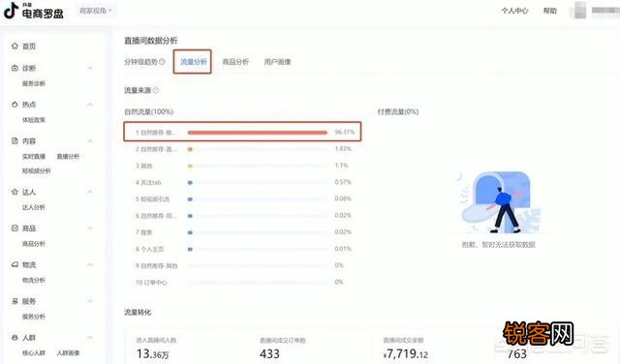
Task: Collapse the 内容 section chevron
Action: pos(90,140)
